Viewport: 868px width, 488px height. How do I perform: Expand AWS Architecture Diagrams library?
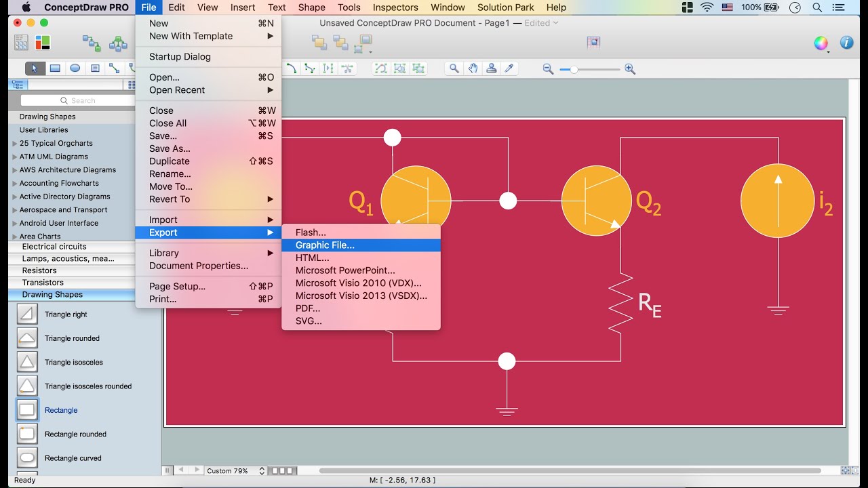point(15,170)
